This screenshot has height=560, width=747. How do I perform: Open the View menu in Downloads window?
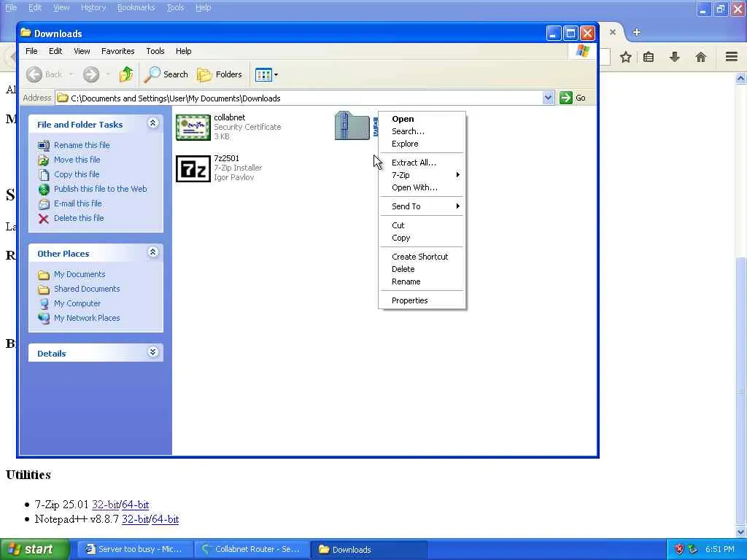(x=82, y=51)
